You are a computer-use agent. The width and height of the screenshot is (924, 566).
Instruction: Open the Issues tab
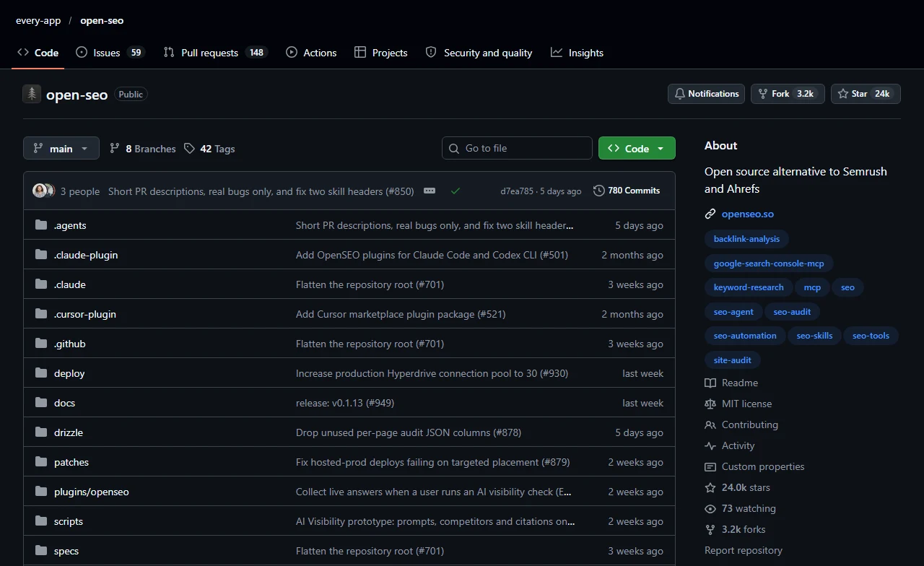110,53
